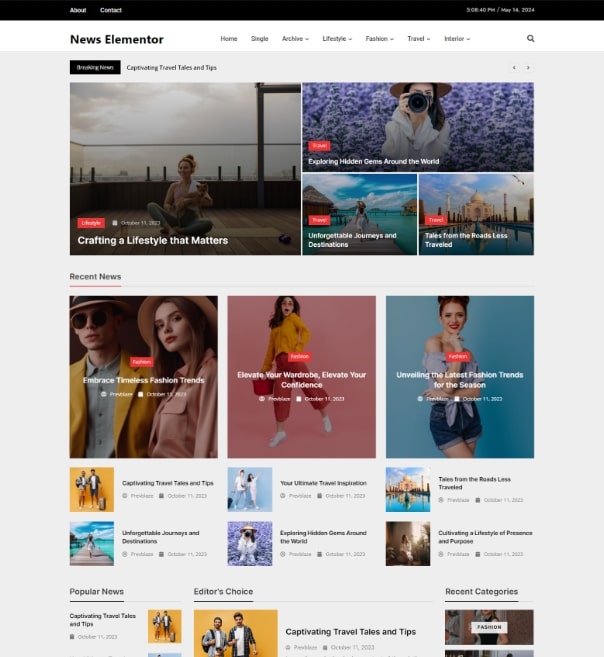Click the red Travel tag on camera photo post
The width and height of the screenshot is (604, 657).
(319, 146)
